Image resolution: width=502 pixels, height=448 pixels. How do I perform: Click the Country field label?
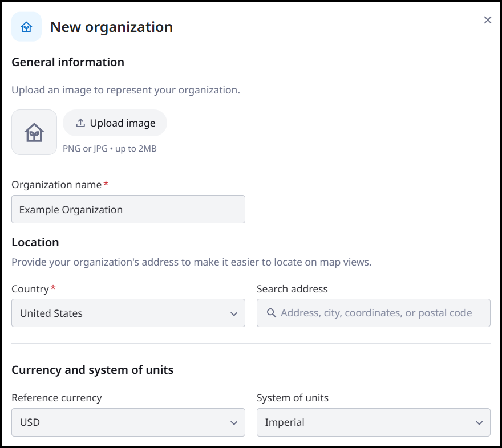[30, 289]
